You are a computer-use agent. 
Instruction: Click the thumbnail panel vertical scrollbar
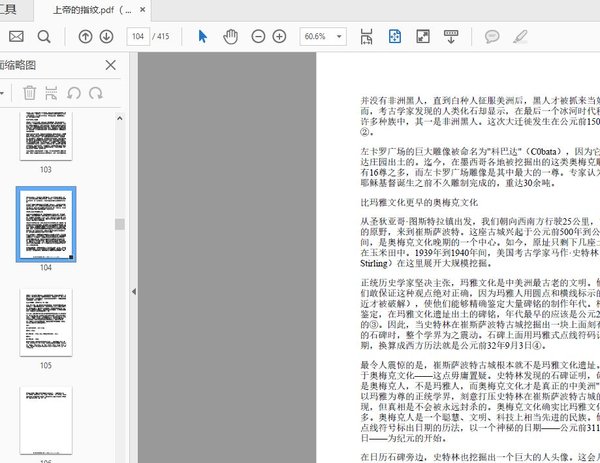coord(120,224)
